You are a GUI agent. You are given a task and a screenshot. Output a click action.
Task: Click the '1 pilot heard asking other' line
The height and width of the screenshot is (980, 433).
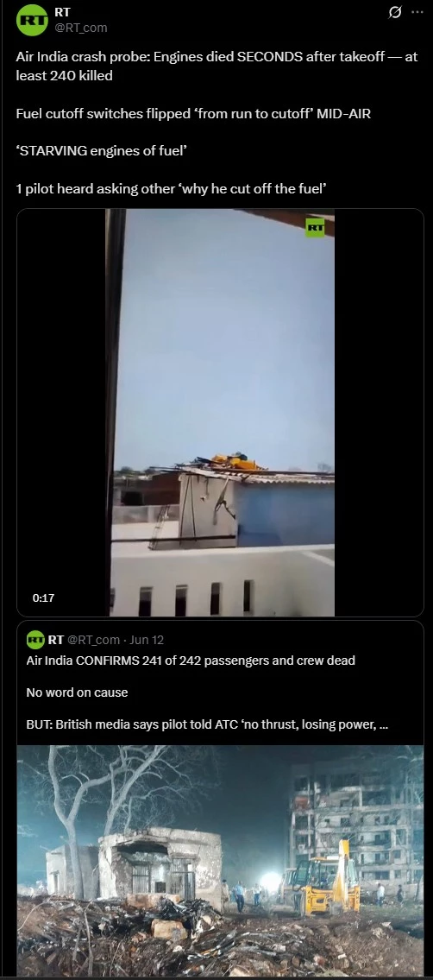pos(171,189)
